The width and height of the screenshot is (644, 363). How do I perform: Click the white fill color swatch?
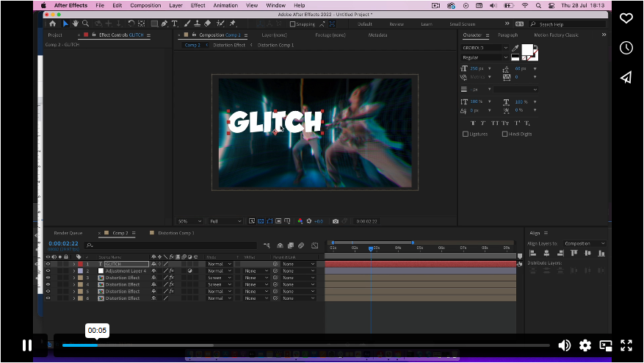[x=527, y=50]
